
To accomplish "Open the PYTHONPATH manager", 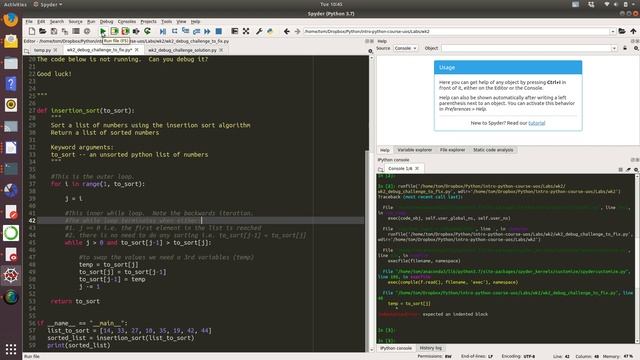I will (270, 31).
